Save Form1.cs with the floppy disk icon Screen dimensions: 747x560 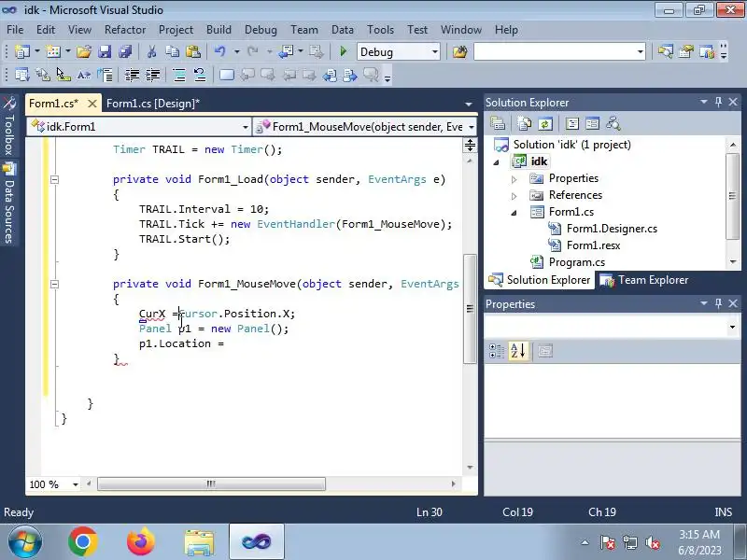coord(105,51)
